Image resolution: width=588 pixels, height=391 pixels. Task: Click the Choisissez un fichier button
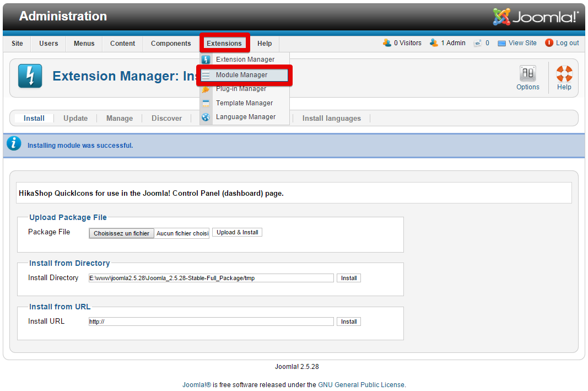click(121, 233)
